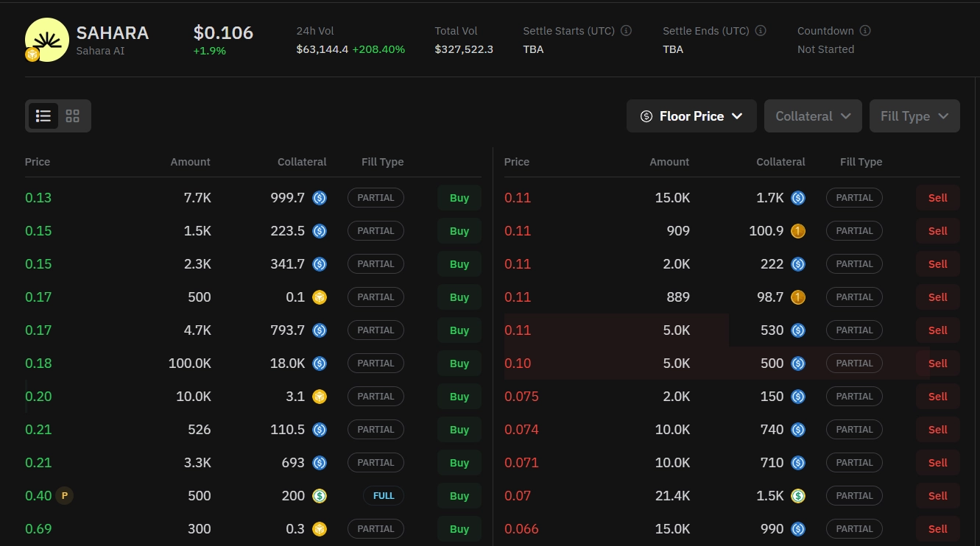
Task: Click the gold USD1 coin icon beside 100.9
Action: click(x=797, y=230)
